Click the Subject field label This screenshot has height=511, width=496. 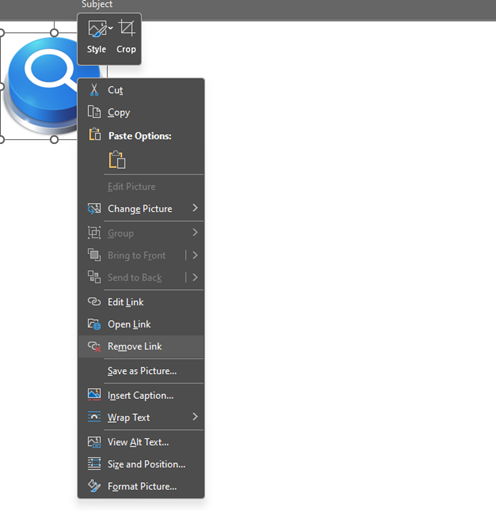click(x=97, y=4)
